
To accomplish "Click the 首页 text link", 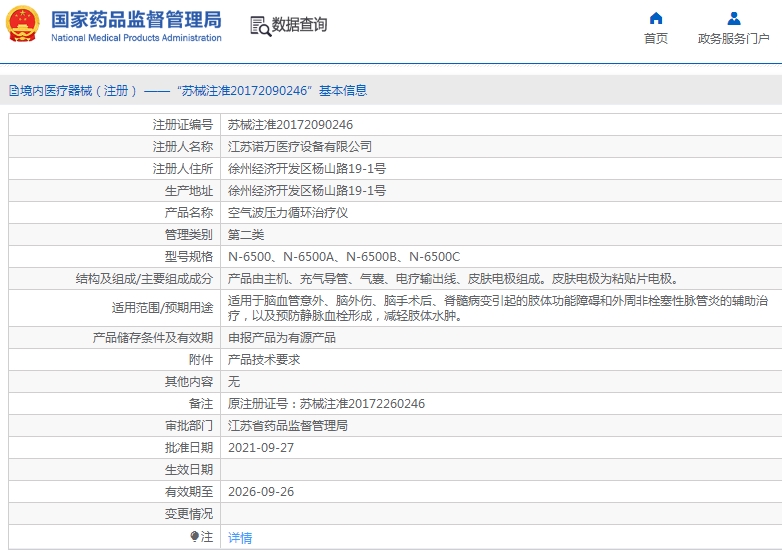I will click(656, 38).
